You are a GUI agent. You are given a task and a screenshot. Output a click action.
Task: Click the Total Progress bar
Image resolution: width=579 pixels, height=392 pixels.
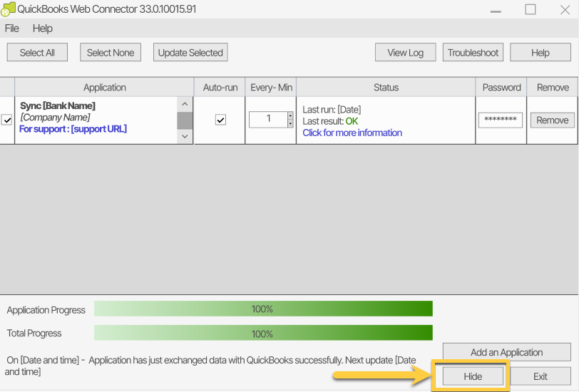point(263,334)
